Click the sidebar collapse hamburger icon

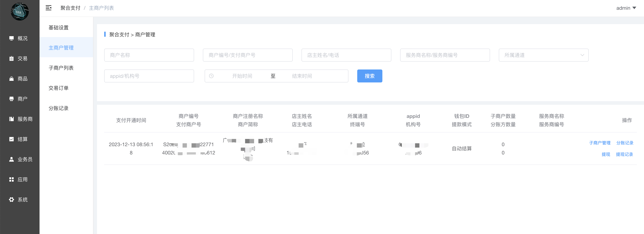[x=49, y=8]
